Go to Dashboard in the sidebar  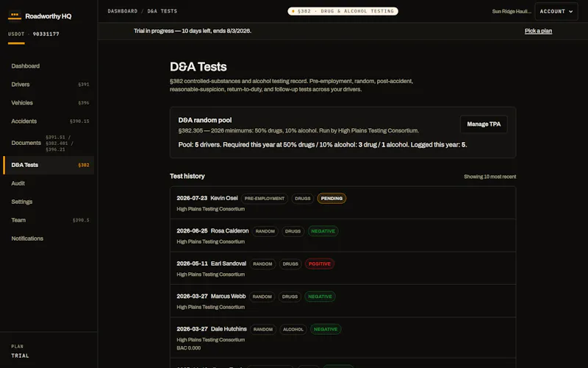point(49,66)
